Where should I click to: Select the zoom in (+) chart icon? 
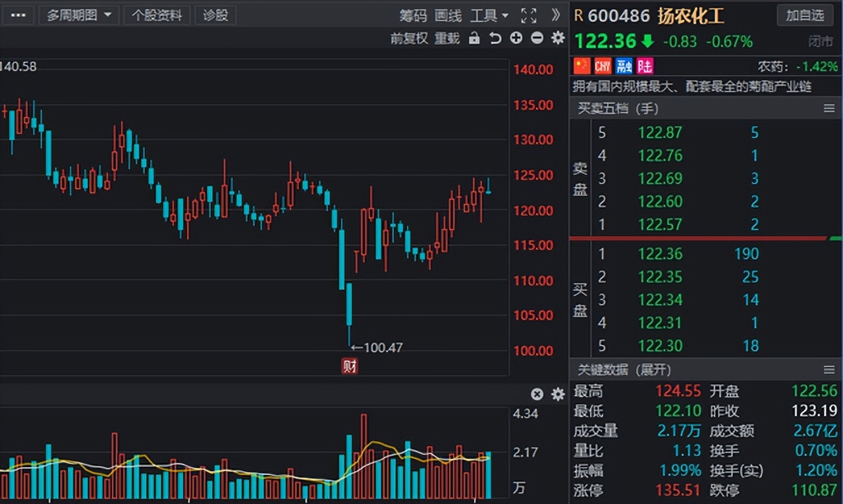click(516, 38)
